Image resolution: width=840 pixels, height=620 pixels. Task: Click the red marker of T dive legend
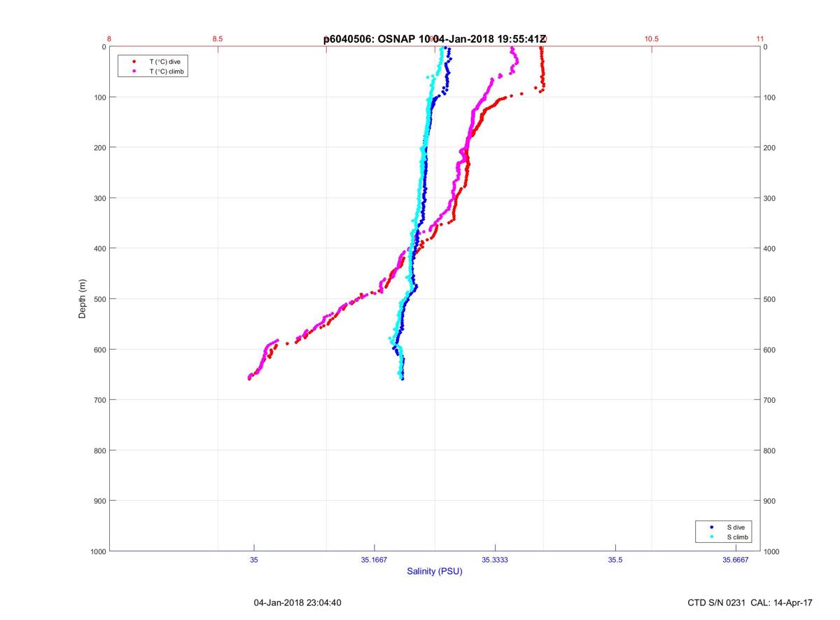click(x=134, y=62)
